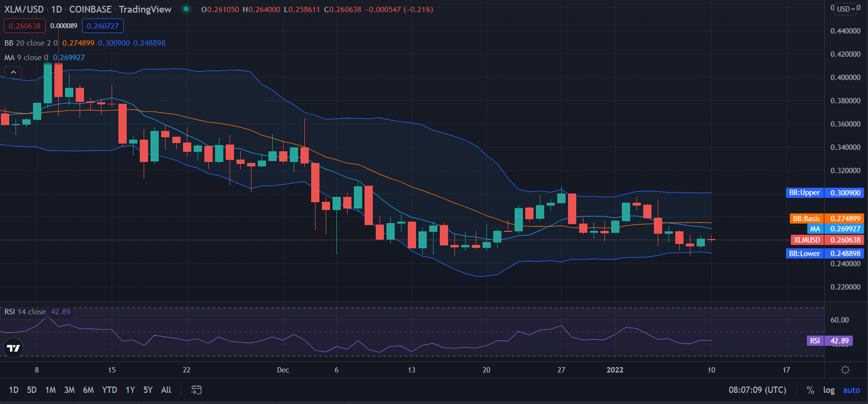Image resolution: width=868 pixels, height=404 pixels.
Task: Select the All time range
Action: tap(166, 390)
